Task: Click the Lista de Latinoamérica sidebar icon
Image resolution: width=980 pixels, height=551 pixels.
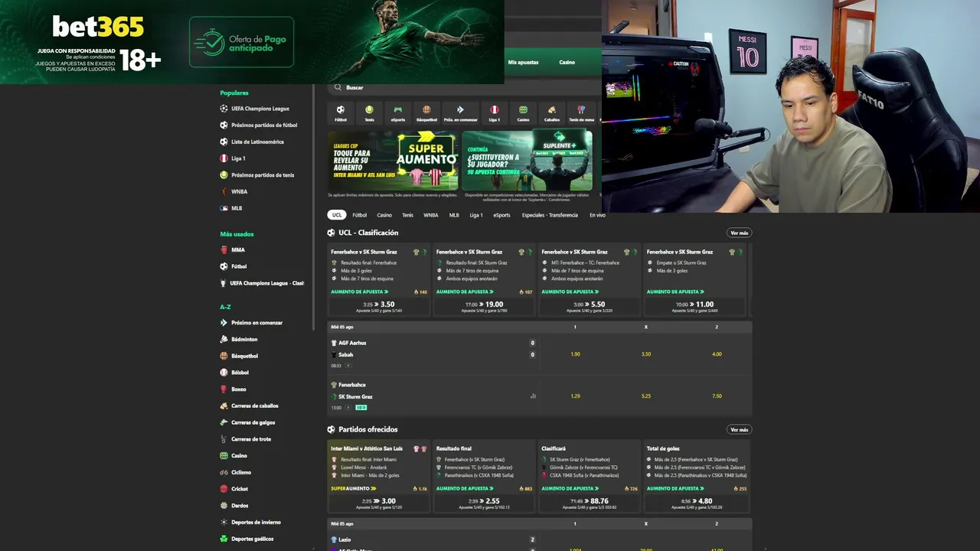Action: point(224,142)
